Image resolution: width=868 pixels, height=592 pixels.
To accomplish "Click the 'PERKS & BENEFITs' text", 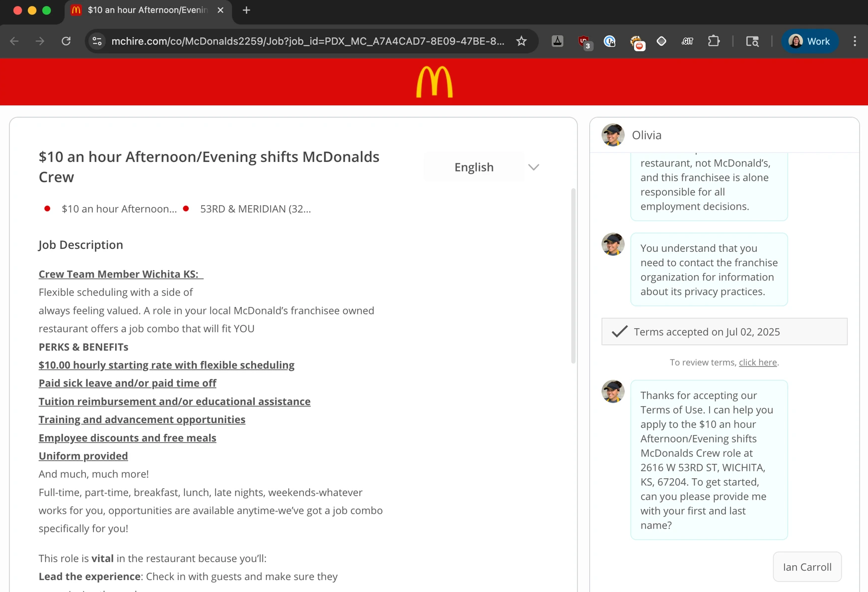I will click(x=83, y=347).
